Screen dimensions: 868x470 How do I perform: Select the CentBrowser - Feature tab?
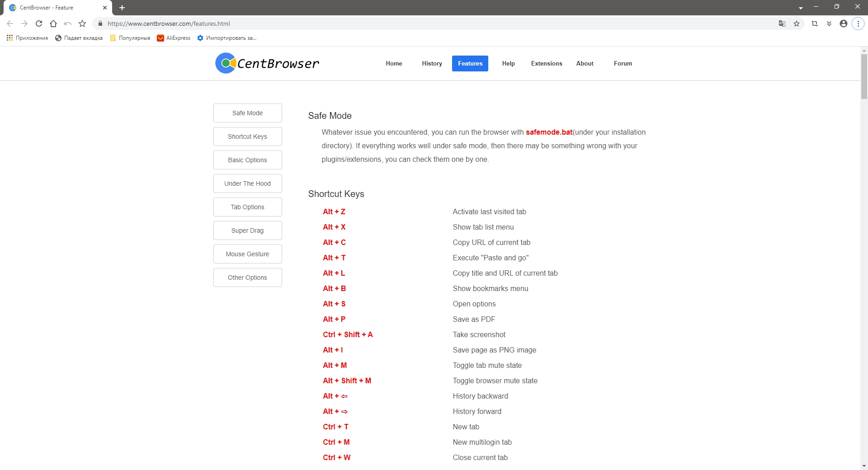(x=58, y=8)
